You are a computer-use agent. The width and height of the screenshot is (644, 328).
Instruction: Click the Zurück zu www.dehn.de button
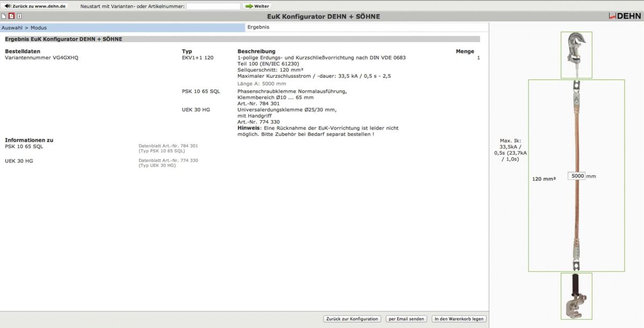click(x=35, y=6)
